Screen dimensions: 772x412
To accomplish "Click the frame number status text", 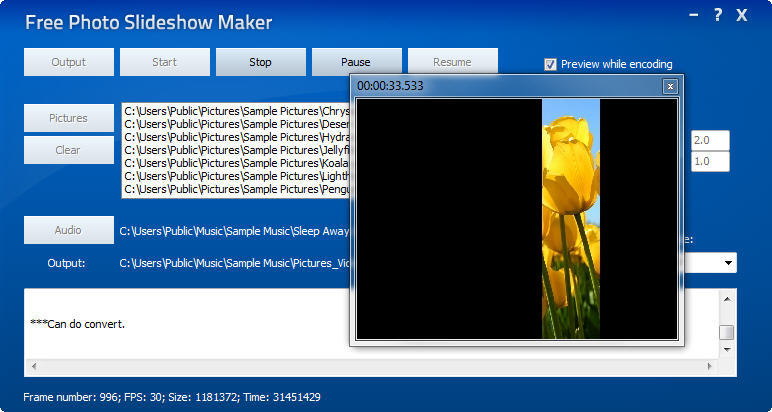I will pyautogui.click(x=172, y=397).
